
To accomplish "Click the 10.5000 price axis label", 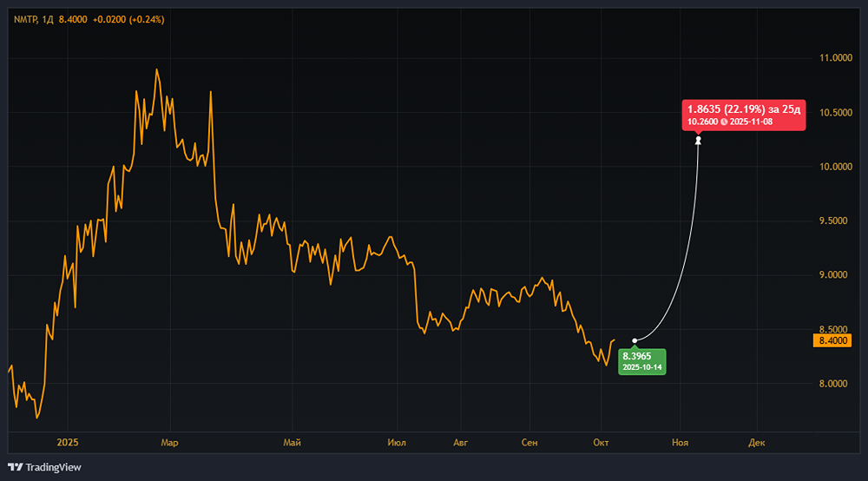I will point(835,112).
